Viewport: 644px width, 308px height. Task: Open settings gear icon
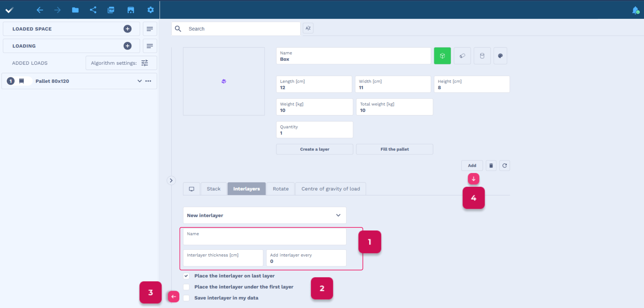click(150, 10)
